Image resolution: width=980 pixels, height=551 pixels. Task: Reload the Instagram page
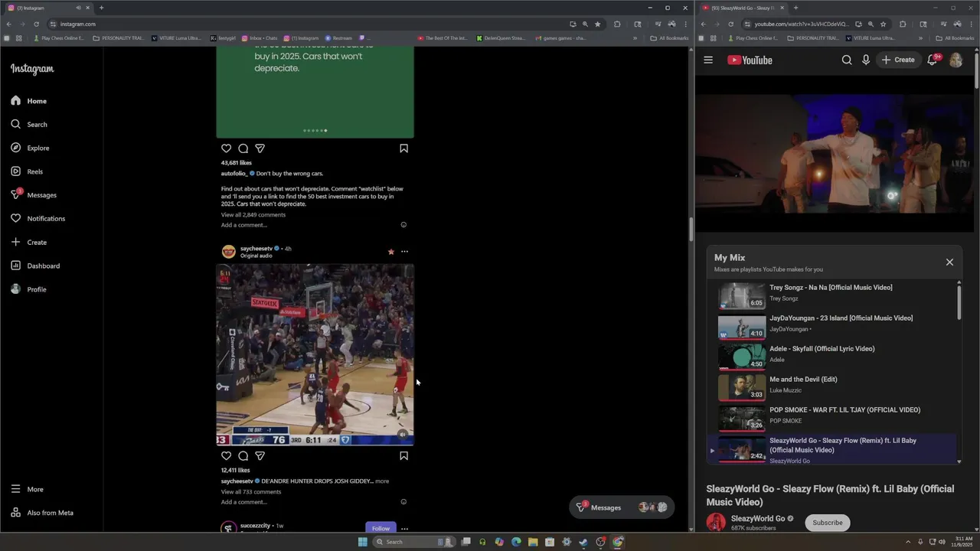tap(36, 24)
